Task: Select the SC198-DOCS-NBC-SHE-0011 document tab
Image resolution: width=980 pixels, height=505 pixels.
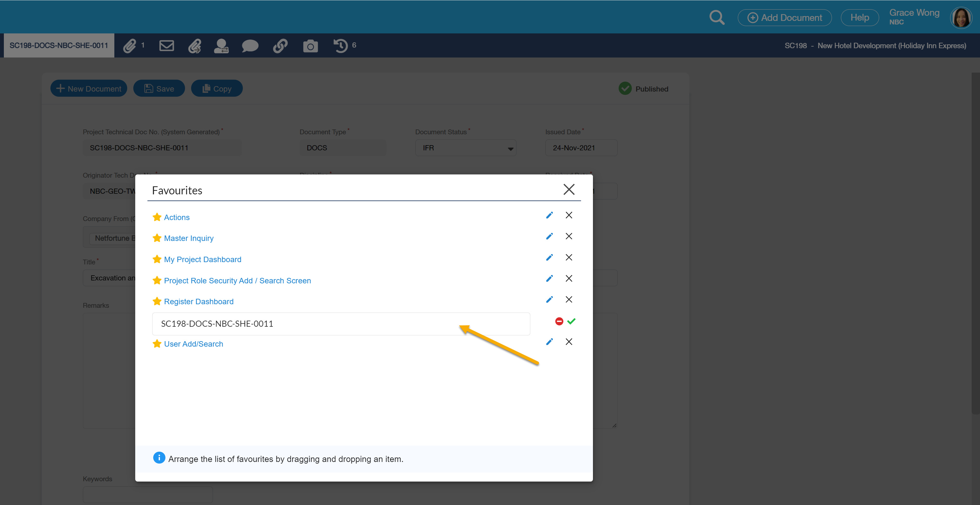Action: (x=59, y=46)
